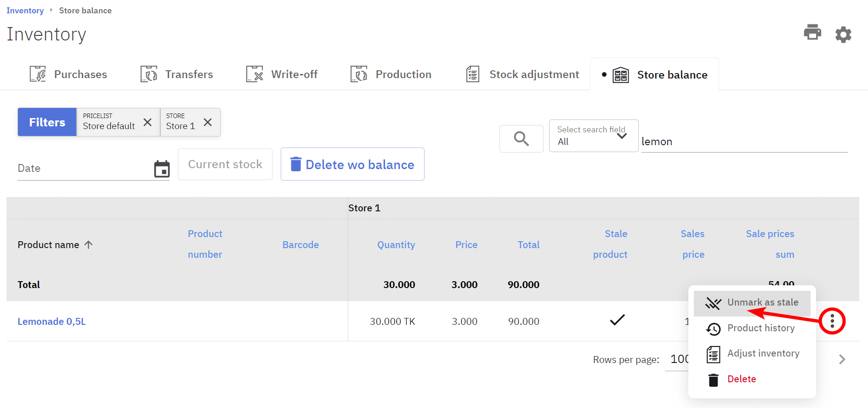The width and height of the screenshot is (868, 408).
Task: Click the printer icon
Action: tap(812, 33)
